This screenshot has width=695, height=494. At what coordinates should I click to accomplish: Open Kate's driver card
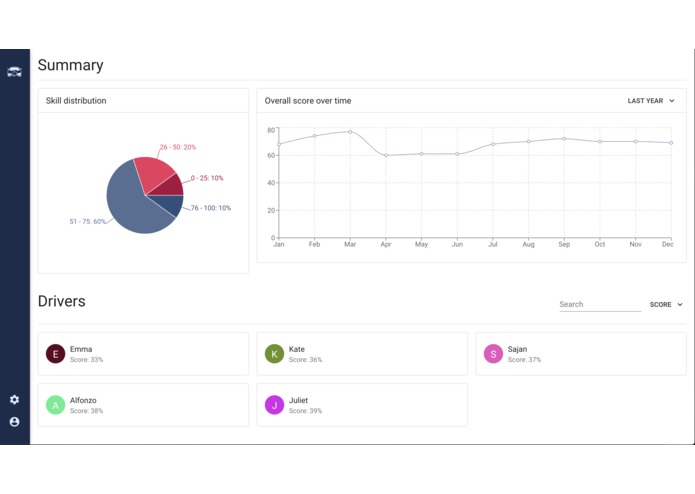362,354
